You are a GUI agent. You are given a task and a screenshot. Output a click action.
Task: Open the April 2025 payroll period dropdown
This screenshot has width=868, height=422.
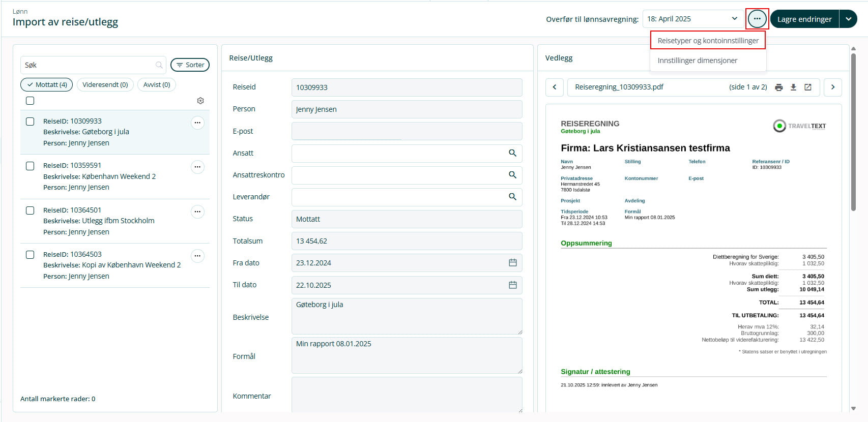[692, 19]
